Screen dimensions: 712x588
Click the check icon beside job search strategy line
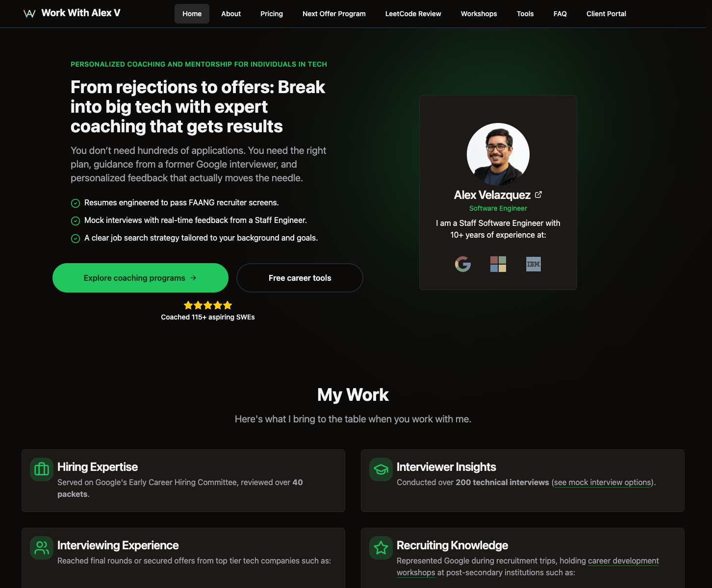coord(76,239)
